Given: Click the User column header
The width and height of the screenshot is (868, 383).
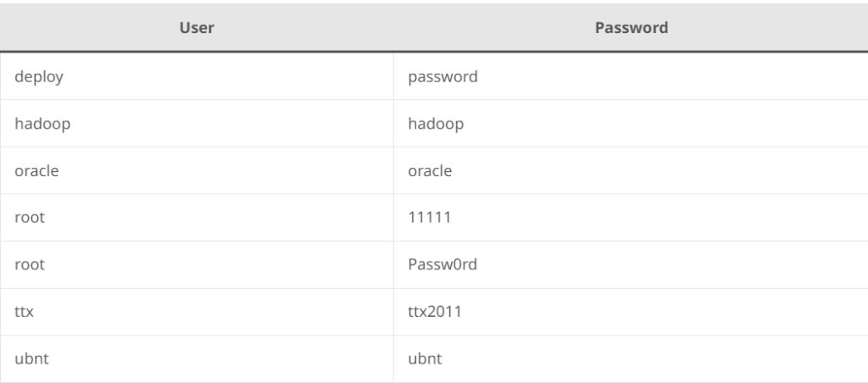Looking at the screenshot, I should click(197, 28).
